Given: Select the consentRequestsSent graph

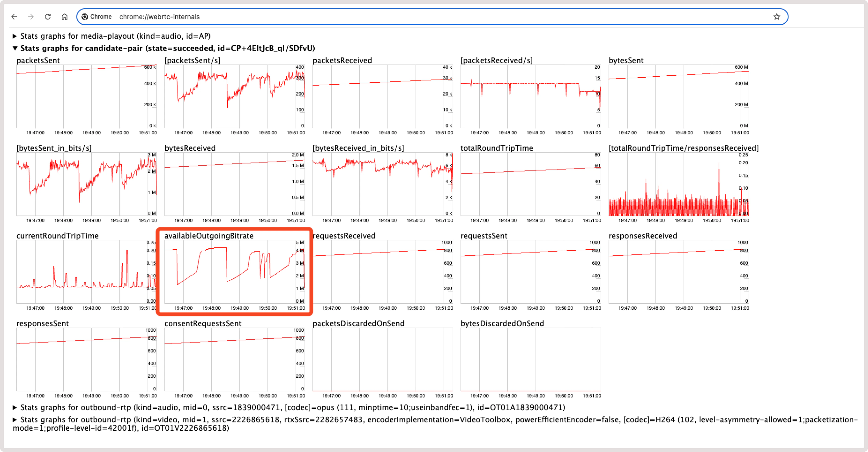Looking at the screenshot, I should pyautogui.click(x=235, y=361).
